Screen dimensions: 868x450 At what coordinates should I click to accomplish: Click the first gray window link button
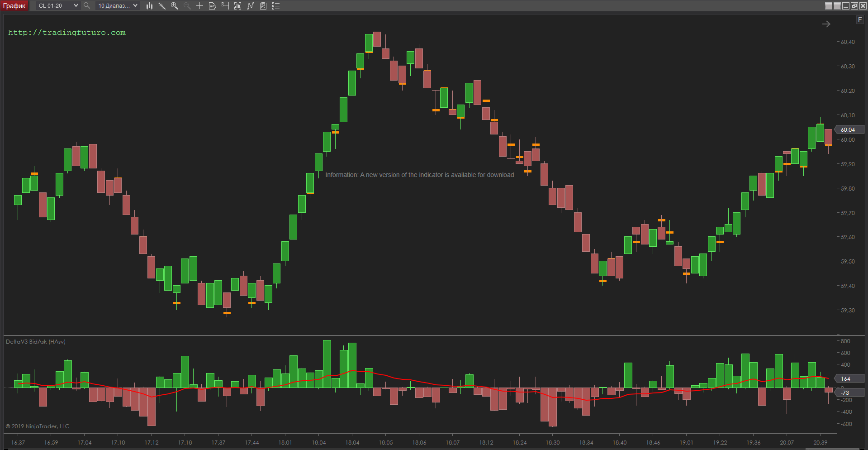pos(829,6)
